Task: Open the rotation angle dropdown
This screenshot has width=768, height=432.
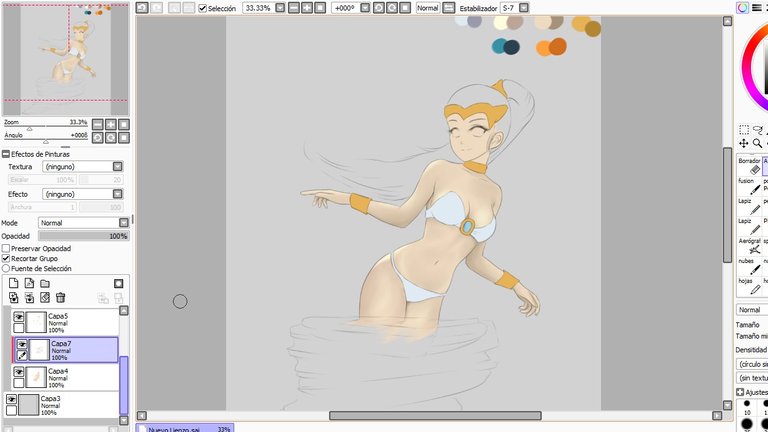Action: tap(365, 8)
